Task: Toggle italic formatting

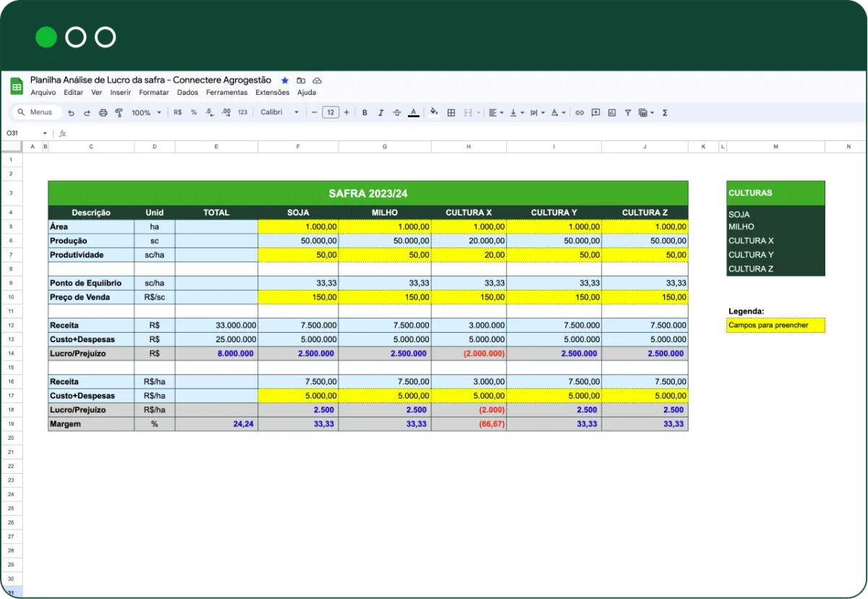Action: click(380, 113)
